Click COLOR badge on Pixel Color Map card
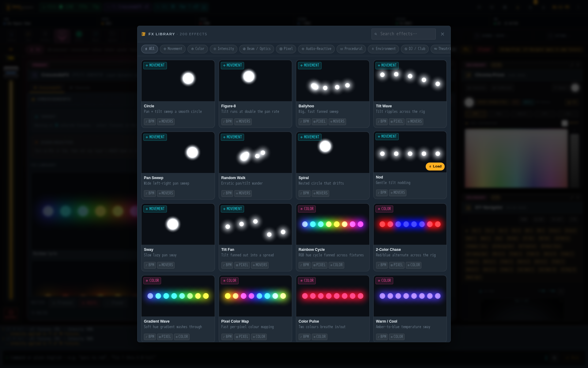The image size is (588, 368). [x=230, y=281]
